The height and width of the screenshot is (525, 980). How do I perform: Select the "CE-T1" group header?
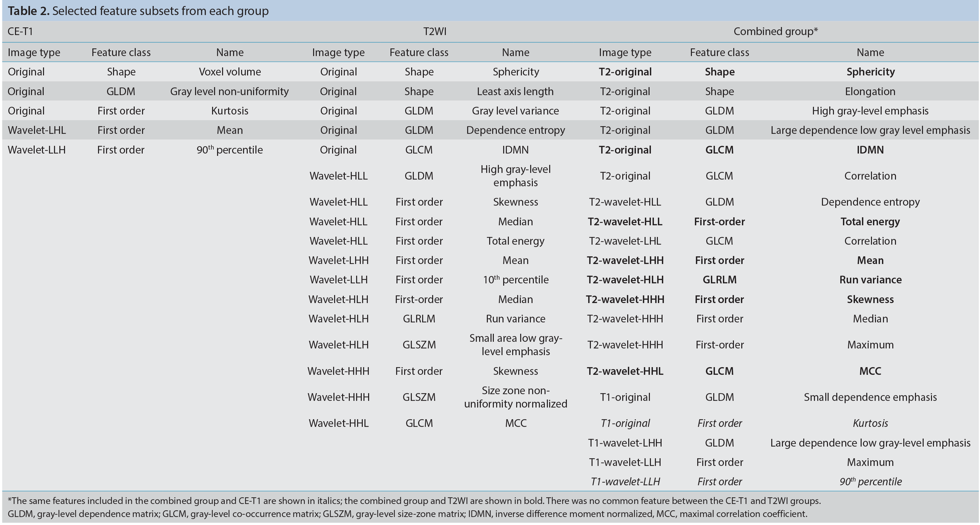pos(20,31)
